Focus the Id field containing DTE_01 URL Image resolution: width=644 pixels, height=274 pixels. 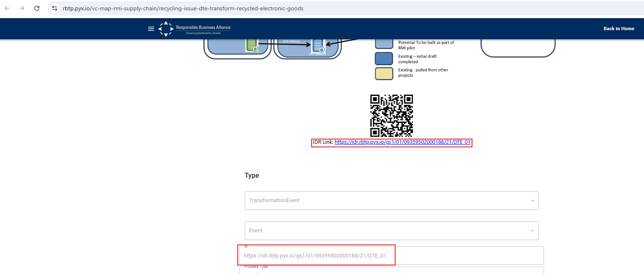[391, 256]
